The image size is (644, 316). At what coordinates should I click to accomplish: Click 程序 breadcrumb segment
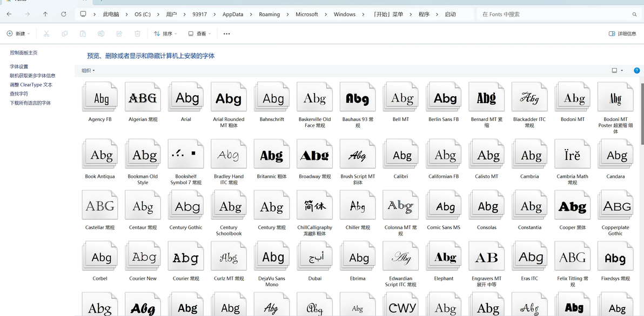pos(424,15)
